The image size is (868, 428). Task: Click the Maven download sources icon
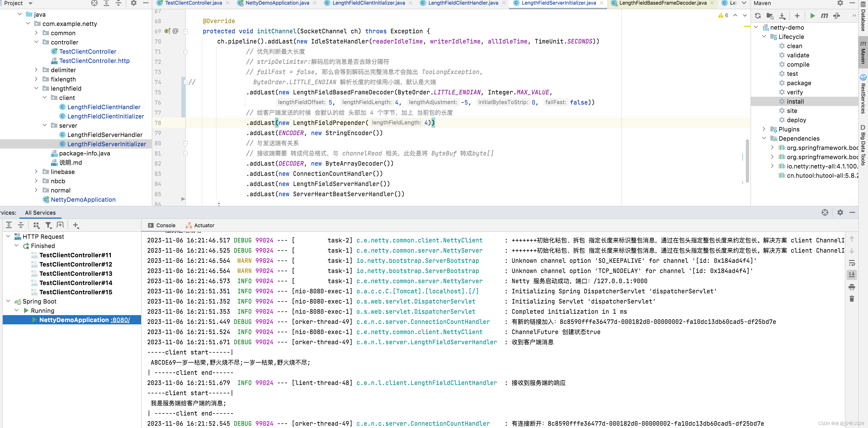pyautogui.click(x=782, y=16)
